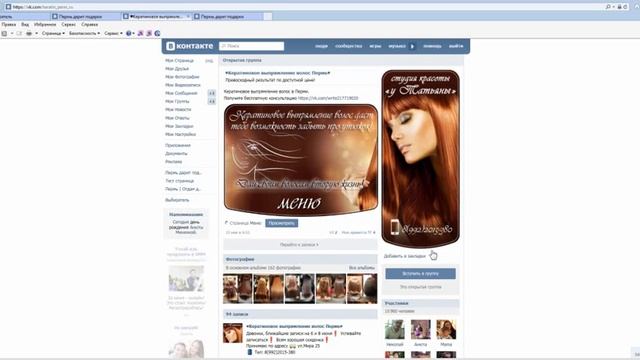Focus the VK search field

[x=251, y=46]
